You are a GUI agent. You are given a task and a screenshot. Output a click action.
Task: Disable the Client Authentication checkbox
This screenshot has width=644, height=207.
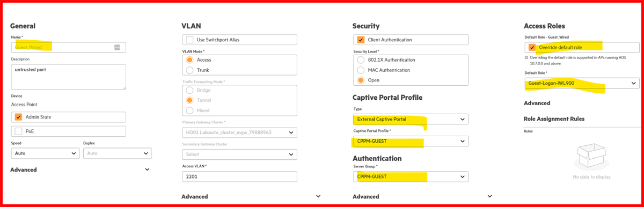point(361,40)
